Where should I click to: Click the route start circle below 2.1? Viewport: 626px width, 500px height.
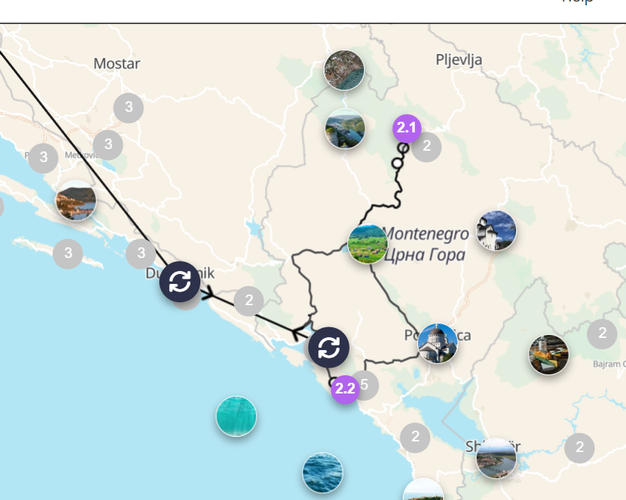(x=404, y=148)
